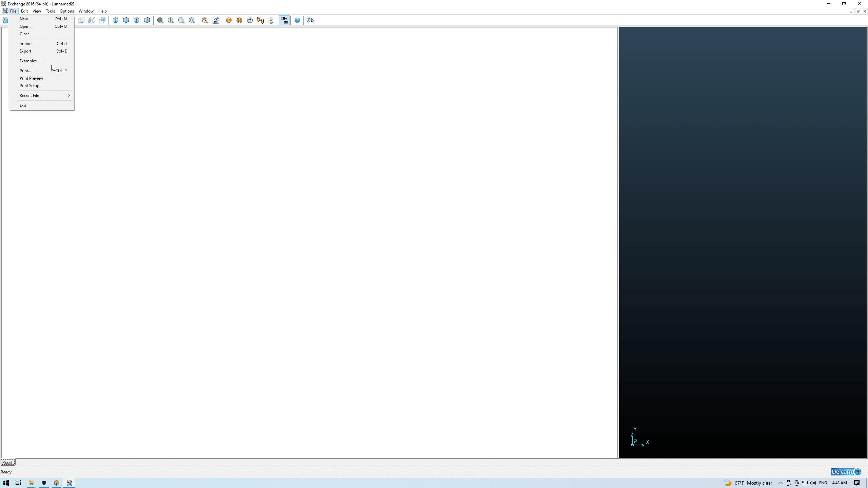This screenshot has width=868, height=488.
Task: Click the Zoom In magnifier icon
Action: pyautogui.click(x=171, y=20)
